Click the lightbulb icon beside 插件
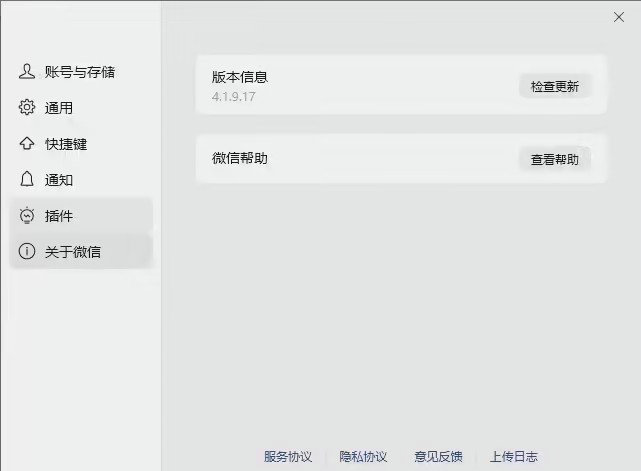The image size is (641, 471). pos(27,215)
